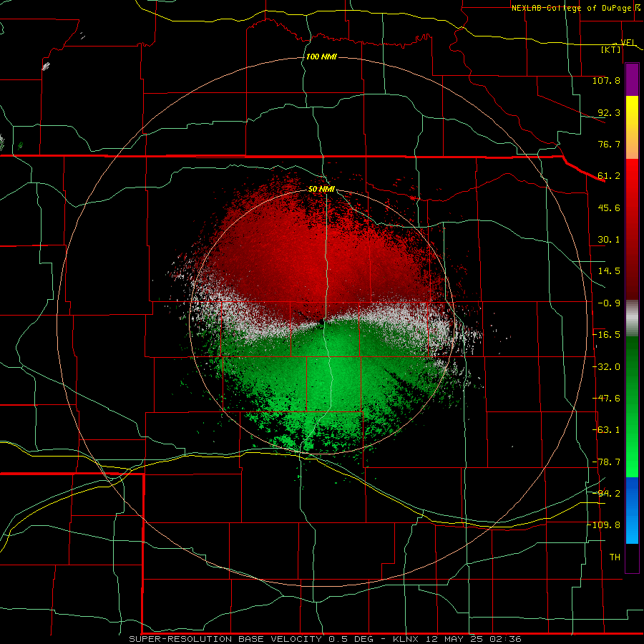Click the 100 NMI range ring label
Screen dimensions: 644x644
click(321, 57)
